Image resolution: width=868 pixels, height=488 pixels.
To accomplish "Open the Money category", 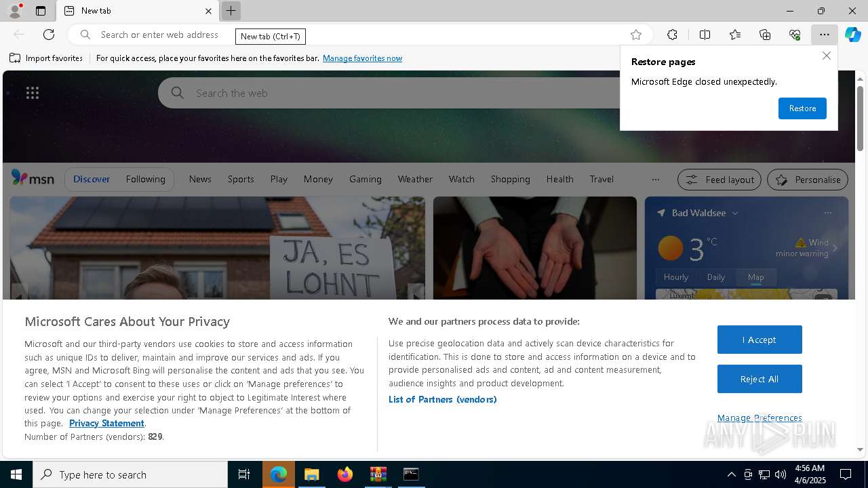I will point(318,179).
